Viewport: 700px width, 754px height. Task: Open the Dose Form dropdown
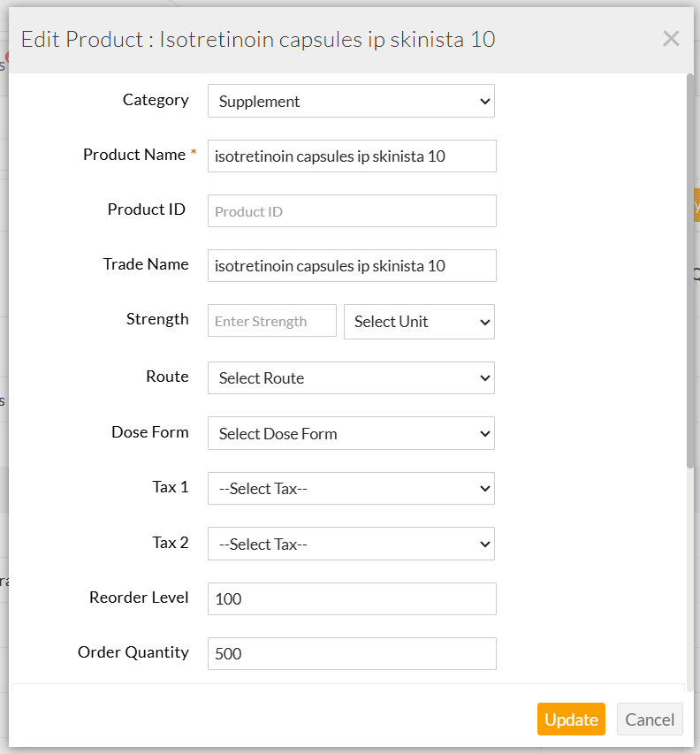tap(351, 433)
